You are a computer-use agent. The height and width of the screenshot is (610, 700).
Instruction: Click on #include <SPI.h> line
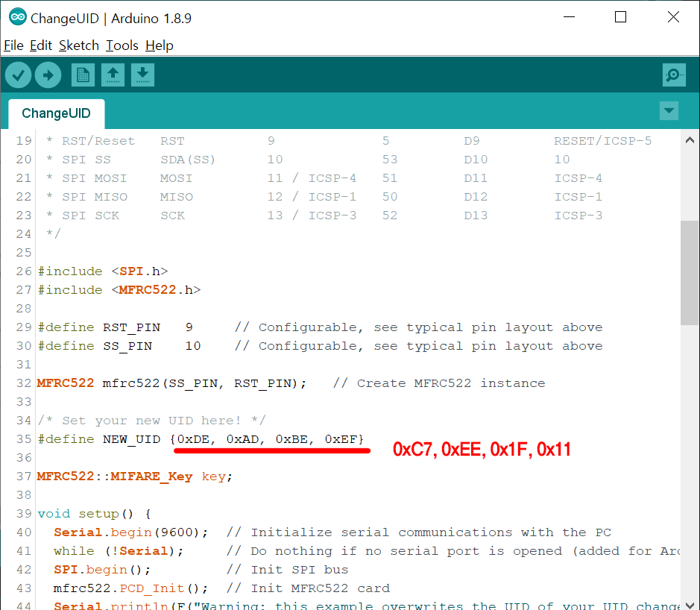pyautogui.click(x=103, y=271)
